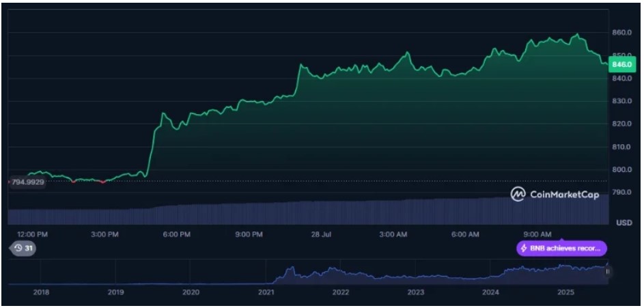Click the 2022 year label on overview
The image size is (644, 308).
point(341,292)
